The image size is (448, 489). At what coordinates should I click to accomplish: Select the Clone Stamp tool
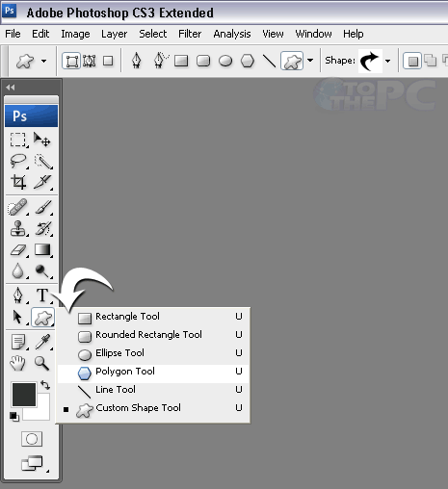coord(18,228)
